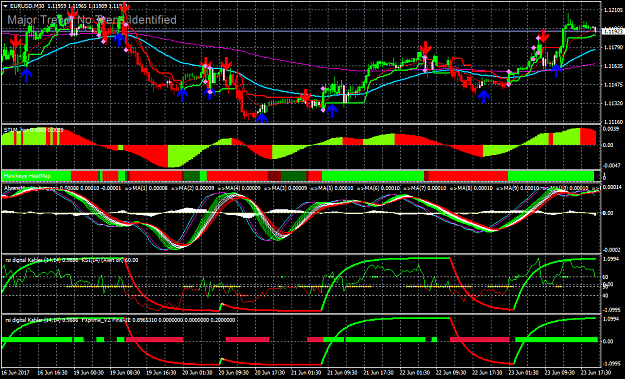Click the 19 Jun 16:30 time label
This screenshot has height=379, width=625.
pos(162,373)
